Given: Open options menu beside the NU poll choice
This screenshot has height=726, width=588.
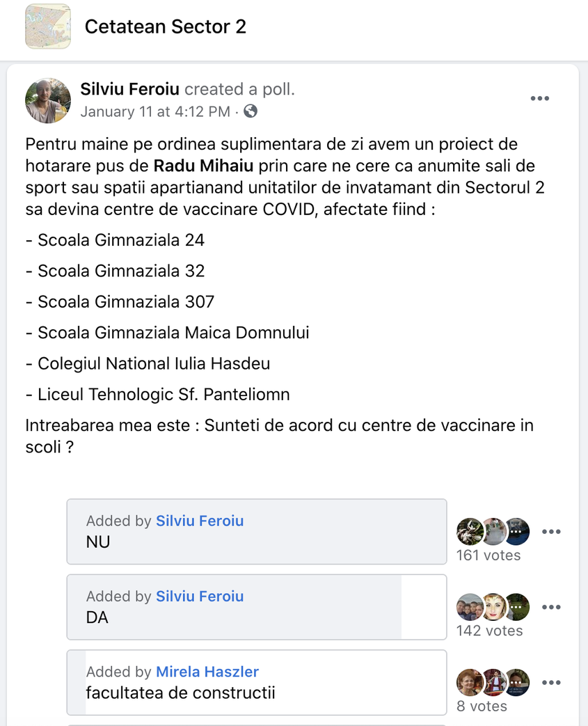Looking at the screenshot, I should (x=552, y=531).
